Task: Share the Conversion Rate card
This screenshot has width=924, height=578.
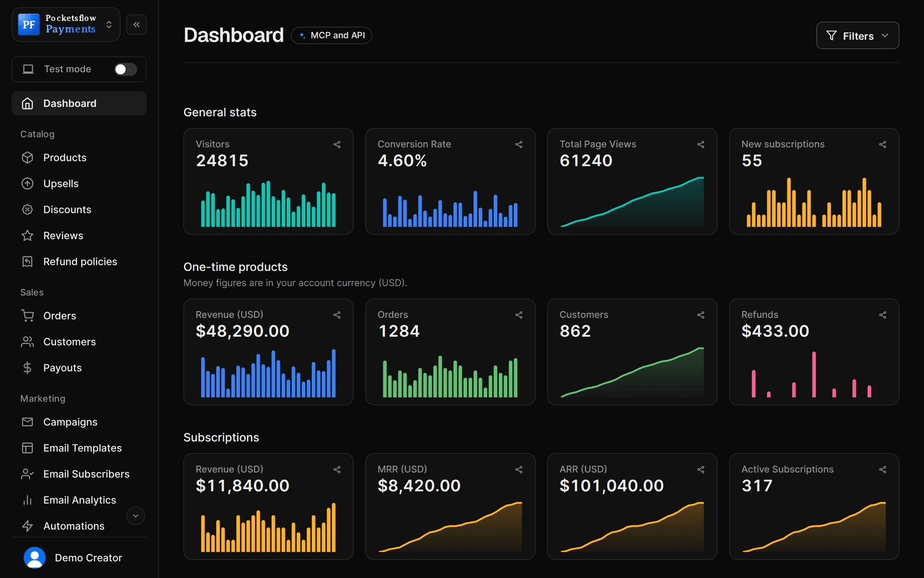Action: click(x=519, y=144)
